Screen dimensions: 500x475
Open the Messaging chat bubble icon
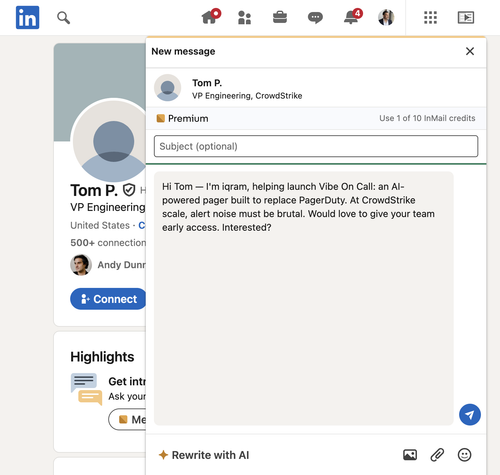(315, 18)
